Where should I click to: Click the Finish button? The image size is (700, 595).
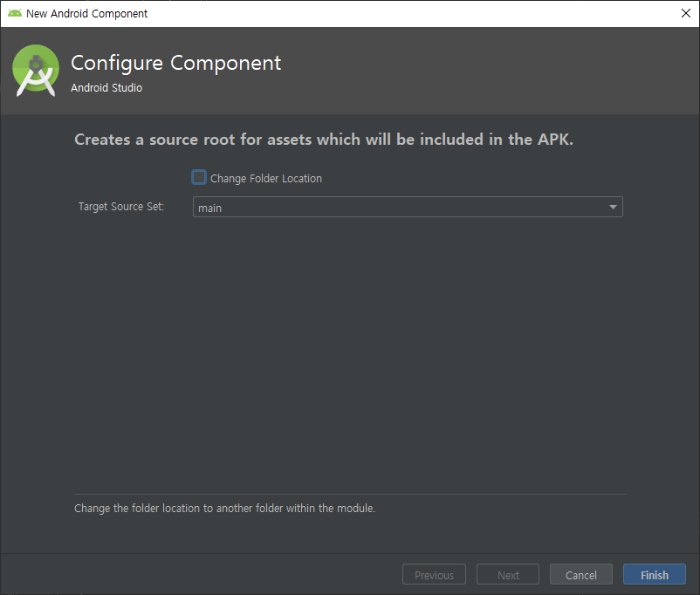click(654, 574)
